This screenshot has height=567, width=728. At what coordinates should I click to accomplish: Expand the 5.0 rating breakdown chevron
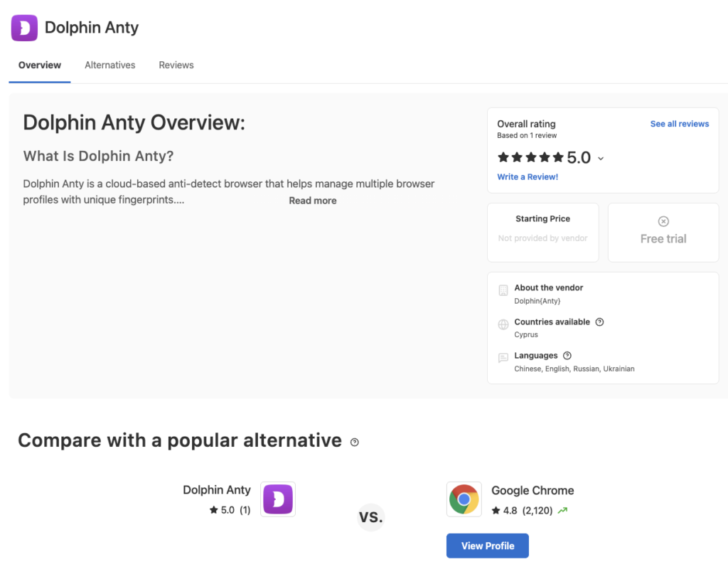(x=601, y=159)
